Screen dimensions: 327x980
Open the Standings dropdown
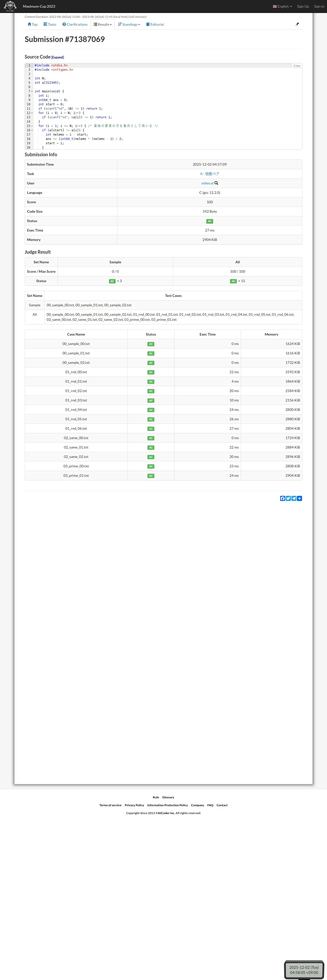pyautogui.click(x=129, y=24)
